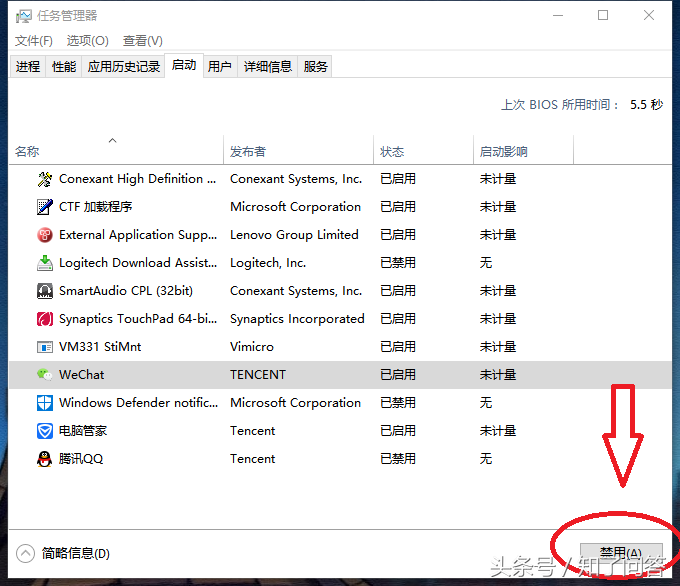Click publisher Logitech, Inc.

click(268, 263)
